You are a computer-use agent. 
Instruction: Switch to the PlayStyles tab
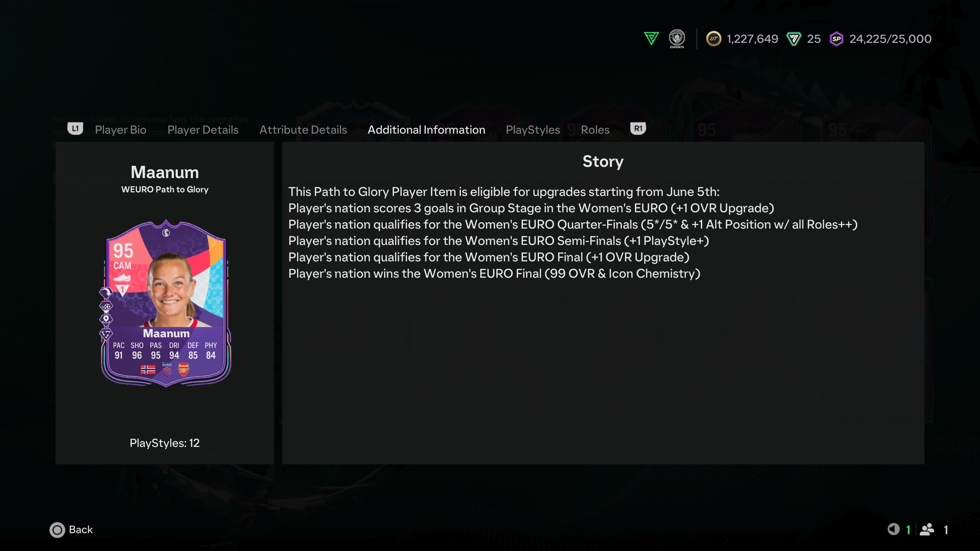(533, 130)
